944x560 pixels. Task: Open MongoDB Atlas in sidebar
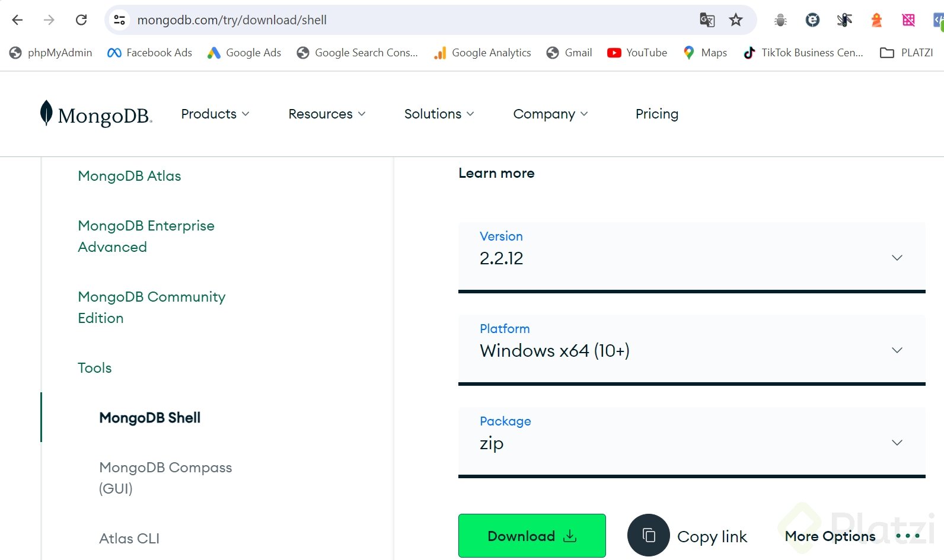coord(129,176)
